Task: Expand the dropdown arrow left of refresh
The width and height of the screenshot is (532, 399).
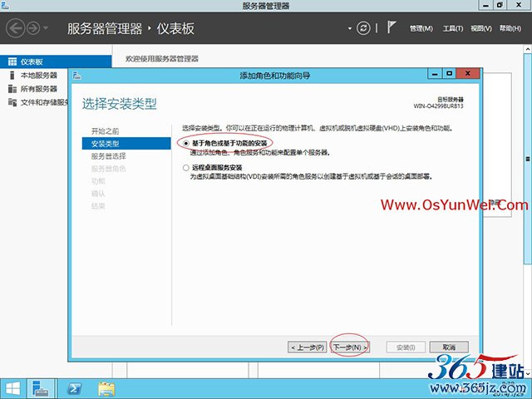Action: click(350, 28)
